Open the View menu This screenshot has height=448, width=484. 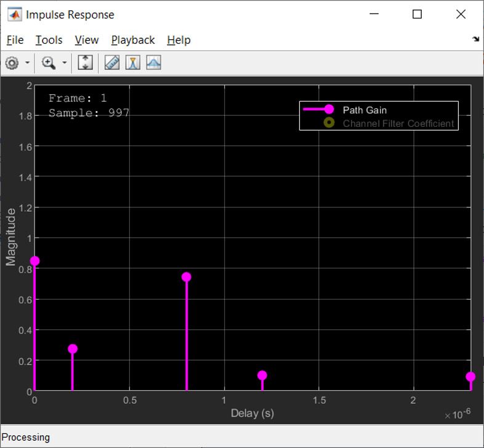[x=86, y=40]
